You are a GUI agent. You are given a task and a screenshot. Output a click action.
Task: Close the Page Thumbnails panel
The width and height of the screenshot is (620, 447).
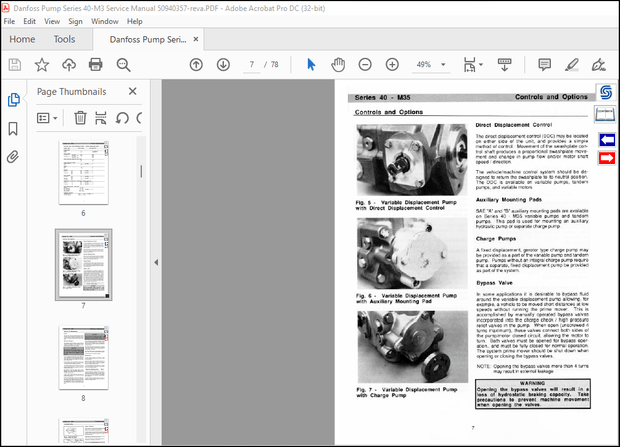click(132, 91)
